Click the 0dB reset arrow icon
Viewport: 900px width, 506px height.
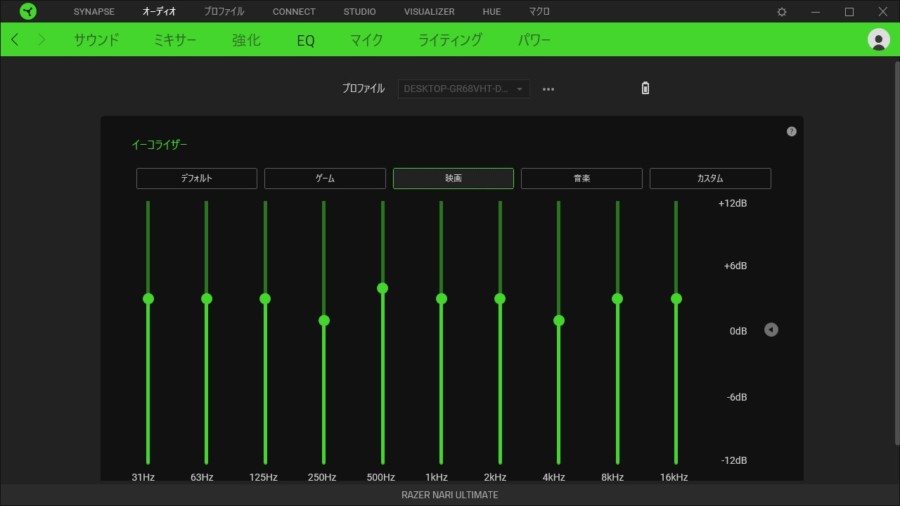(x=771, y=330)
